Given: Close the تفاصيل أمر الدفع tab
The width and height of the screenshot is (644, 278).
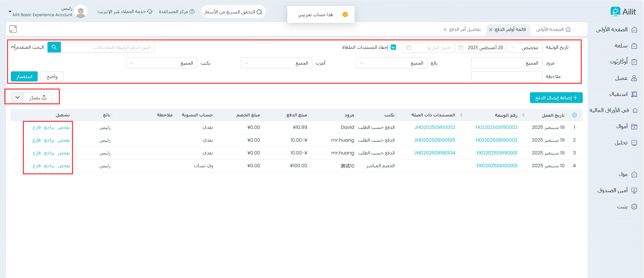Looking at the screenshot, I should tap(445, 30).
